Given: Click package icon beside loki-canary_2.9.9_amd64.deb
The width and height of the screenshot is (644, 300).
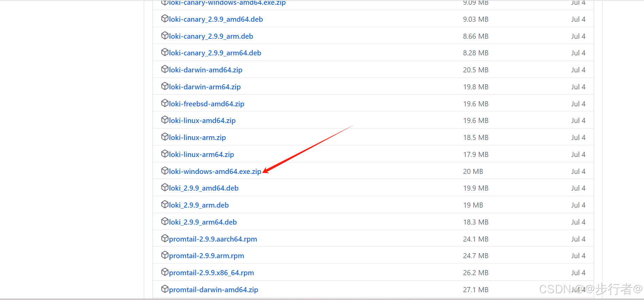Looking at the screenshot, I should (x=165, y=18).
